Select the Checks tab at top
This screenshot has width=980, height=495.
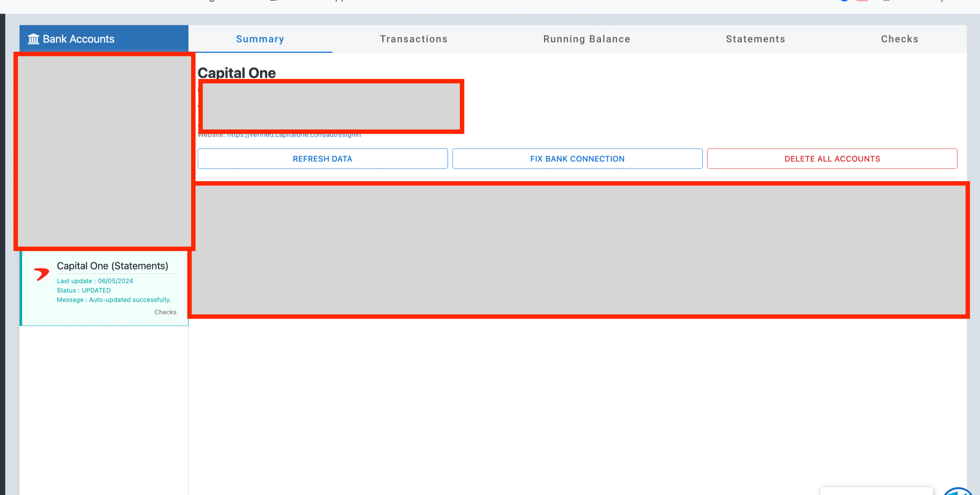tap(899, 39)
